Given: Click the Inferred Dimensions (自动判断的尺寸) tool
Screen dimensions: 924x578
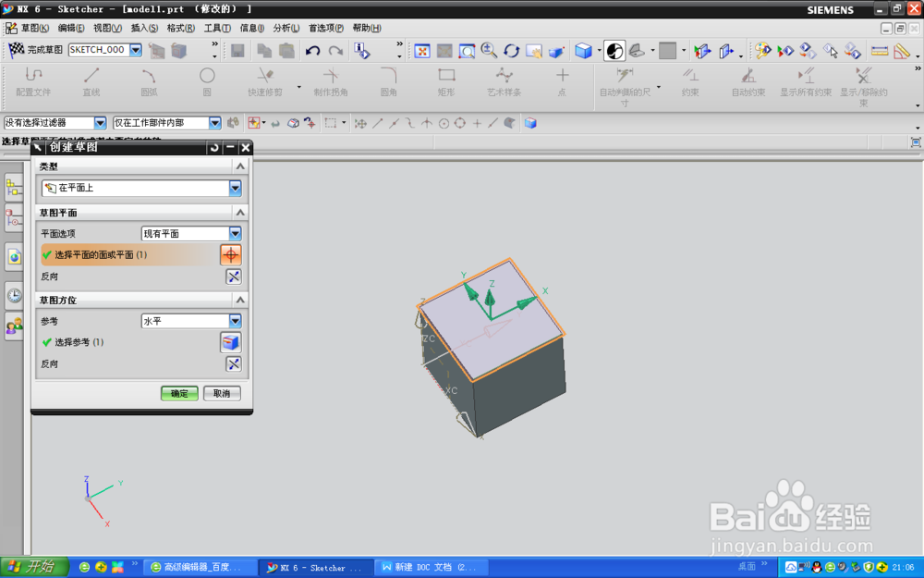Looking at the screenshot, I should (x=625, y=87).
